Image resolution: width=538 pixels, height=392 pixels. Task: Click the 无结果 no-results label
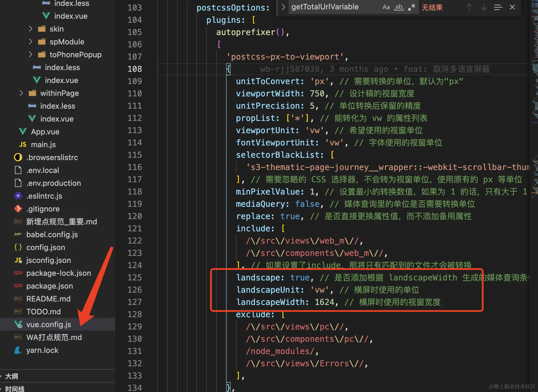coord(432,7)
